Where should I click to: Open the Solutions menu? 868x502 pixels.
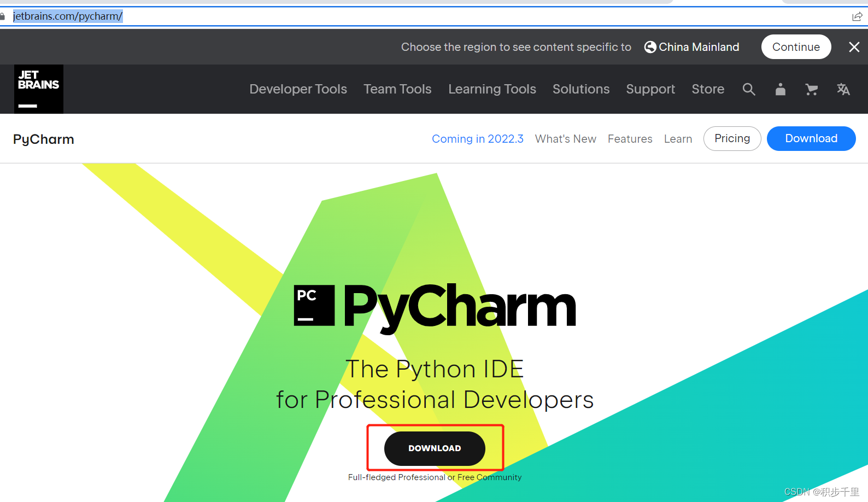(581, 89)
